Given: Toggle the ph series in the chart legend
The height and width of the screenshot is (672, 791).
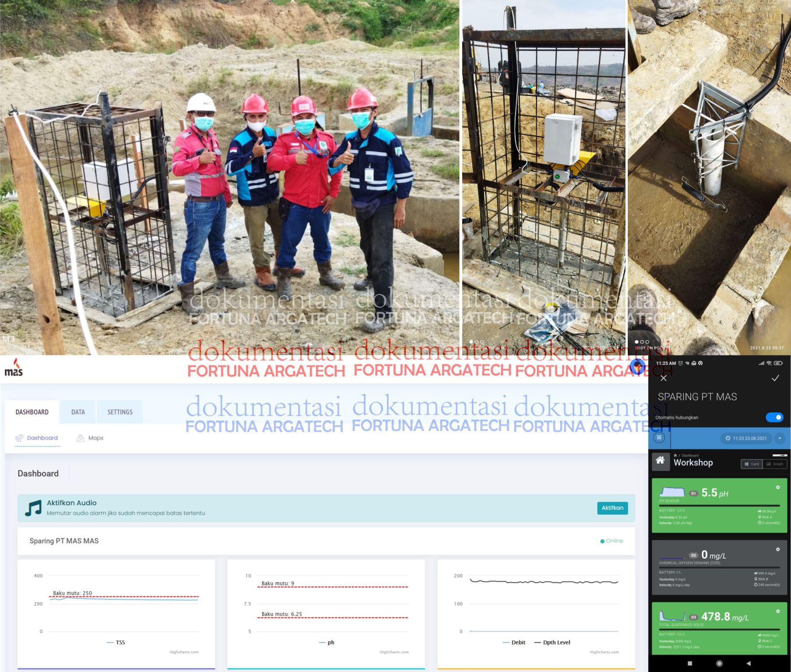Looking at the screenshot, I should tap(327, 642).
